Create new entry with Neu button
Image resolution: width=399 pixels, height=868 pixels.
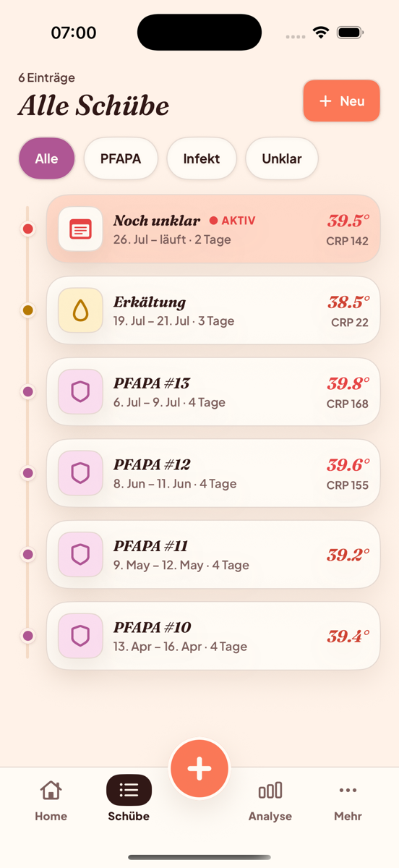coord(342,101)
